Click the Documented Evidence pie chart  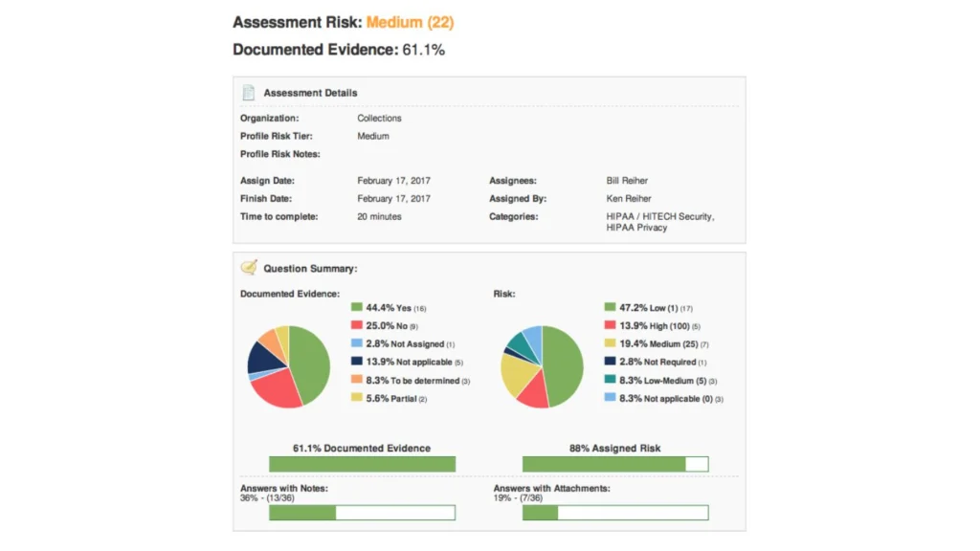click(288, 366)
